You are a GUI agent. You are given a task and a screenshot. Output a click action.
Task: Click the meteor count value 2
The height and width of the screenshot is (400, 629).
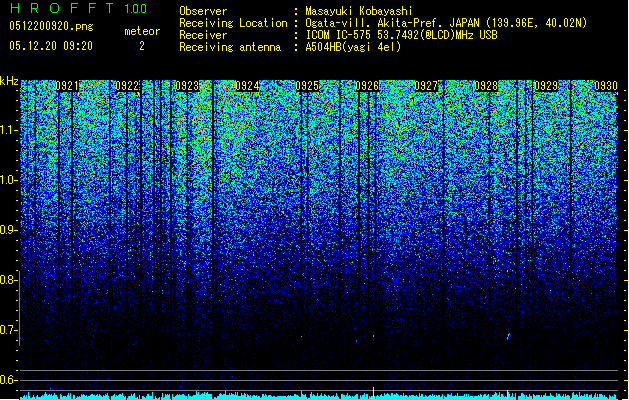click(142, 46)
